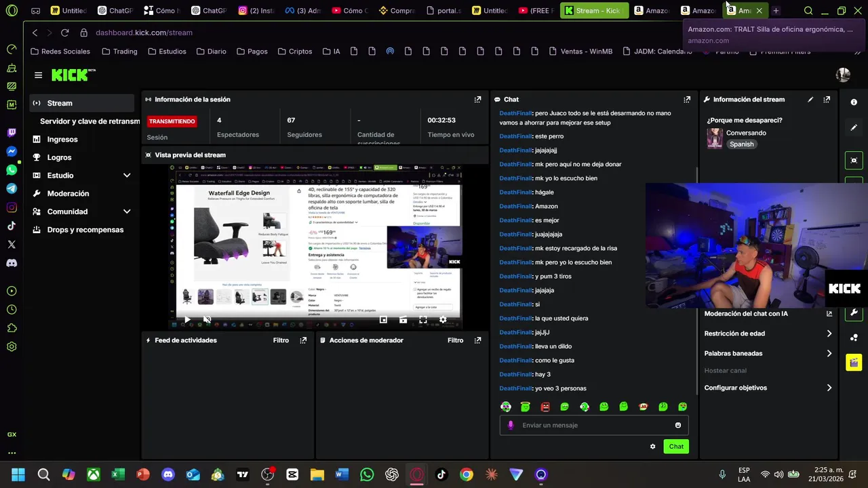Click the taskbar volume icon
This screenshot has width=868, height=488.
(x=778, y=474)
